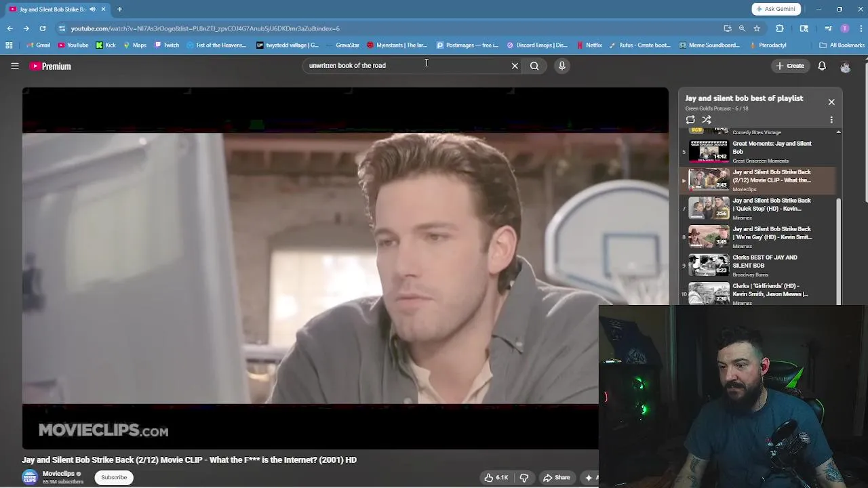The height and width of the screenshot is (488, 868).
Task: Open the YouTube account avatar menu
Action: pyautogui.click(x=845, y=66)
